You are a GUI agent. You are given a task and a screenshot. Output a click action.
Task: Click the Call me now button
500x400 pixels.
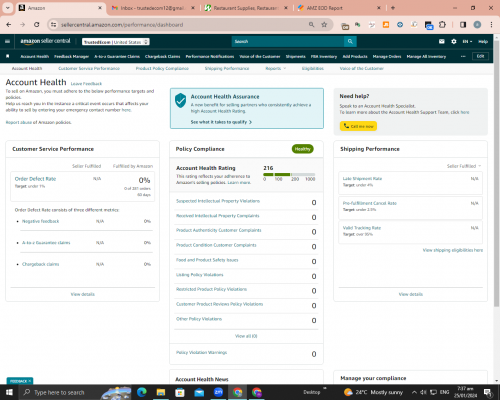tap(358, 126)
